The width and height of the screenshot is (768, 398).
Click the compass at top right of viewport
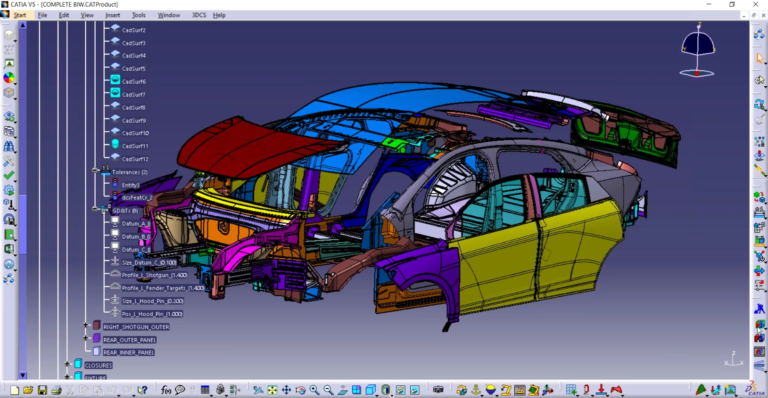[x=697, y=50]
